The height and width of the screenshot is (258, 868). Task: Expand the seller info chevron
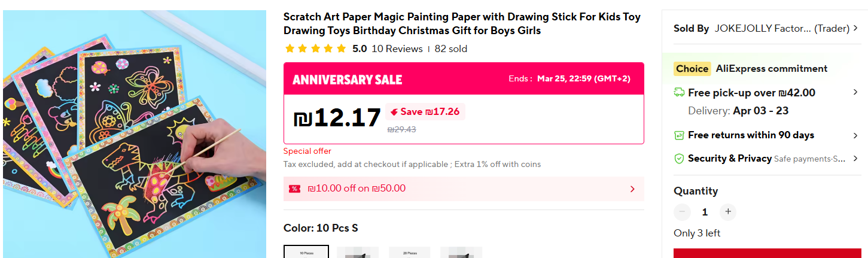[x=855, y=28]
